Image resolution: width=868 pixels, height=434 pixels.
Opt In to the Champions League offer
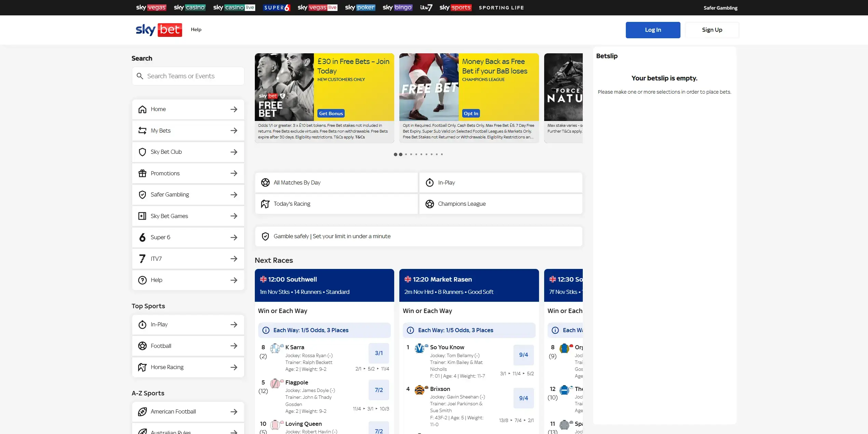471,113
